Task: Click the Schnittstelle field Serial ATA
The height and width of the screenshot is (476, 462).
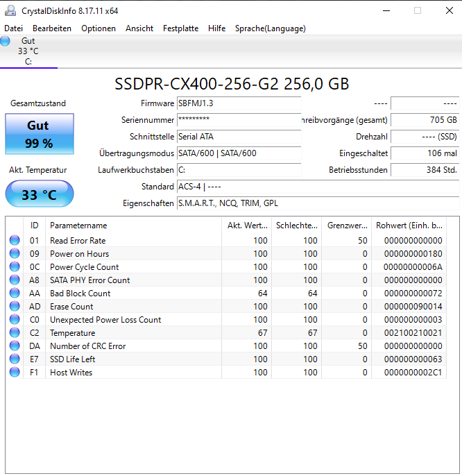Action: pyautogui.click(x=239, y=137)
